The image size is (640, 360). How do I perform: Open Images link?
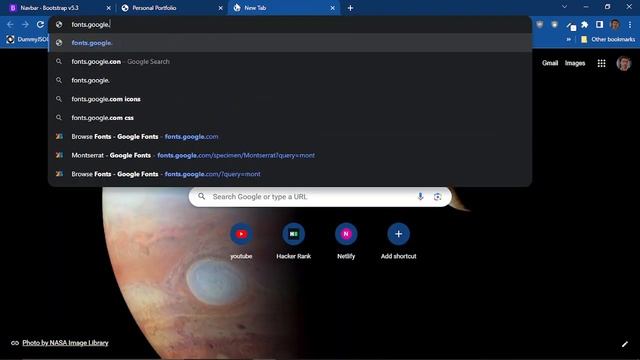coord(575,63)
